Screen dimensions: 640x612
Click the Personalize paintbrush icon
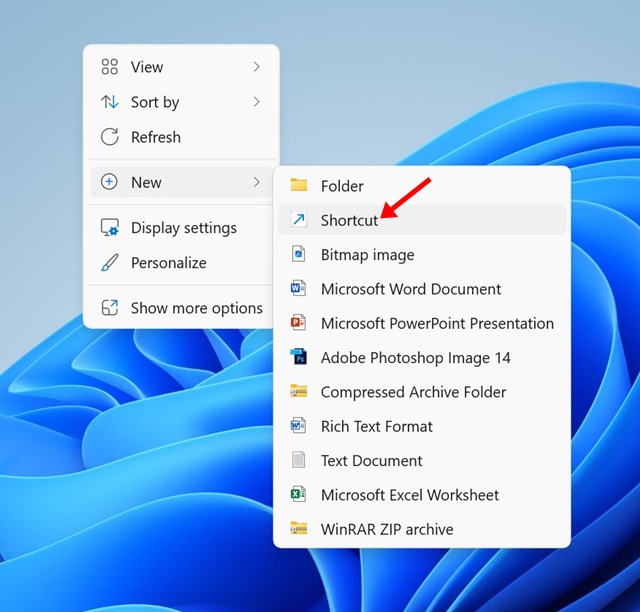[110, 263]
